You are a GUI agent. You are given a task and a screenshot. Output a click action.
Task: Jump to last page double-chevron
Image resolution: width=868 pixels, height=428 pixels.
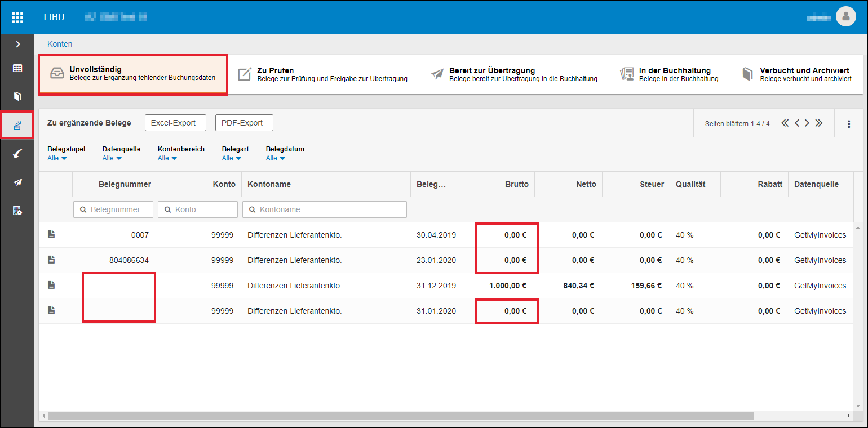tap(819, 123)
